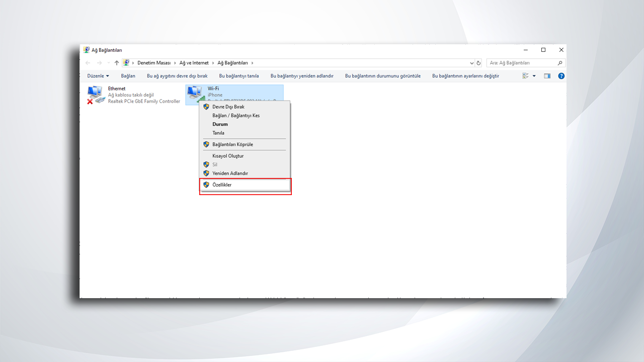Viewport: 644px width, 362px height.
Task: Expand the address bar history dropdown
Action: point(472,63)
